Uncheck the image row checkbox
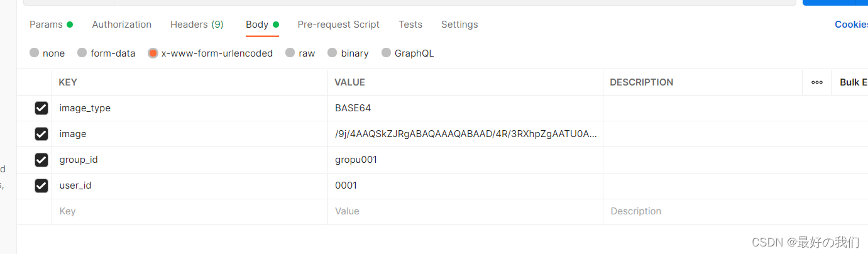Image resolution: width=868 pixels, height=254 pixels. click(x=41, y=134)
